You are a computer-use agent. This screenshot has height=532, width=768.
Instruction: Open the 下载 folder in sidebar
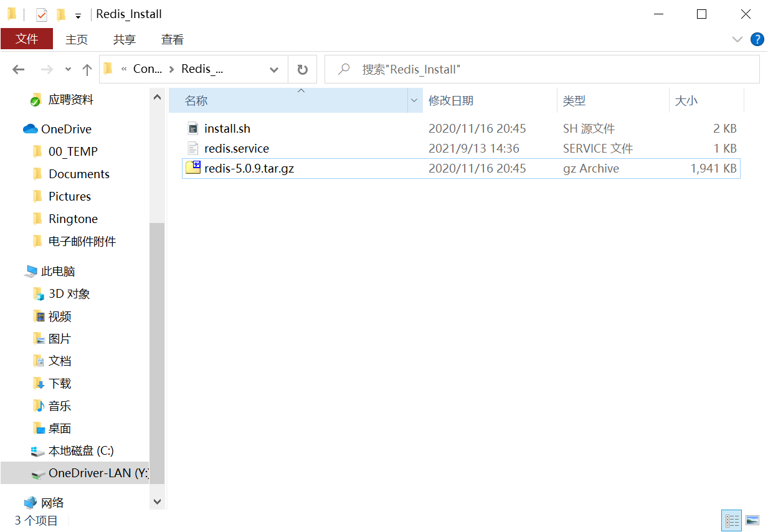(x=60, y=383)
